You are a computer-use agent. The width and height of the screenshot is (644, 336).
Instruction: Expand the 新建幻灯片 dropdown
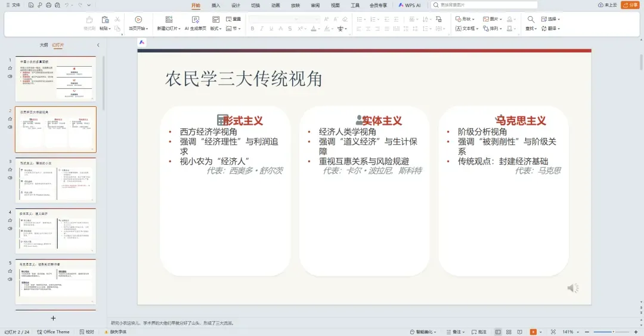click(x=168, y=29)
